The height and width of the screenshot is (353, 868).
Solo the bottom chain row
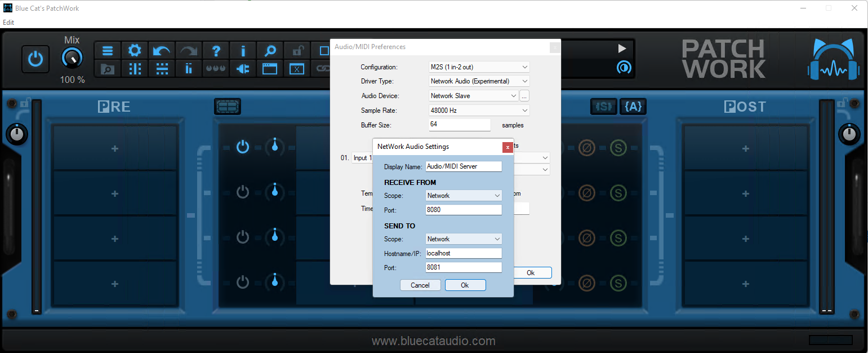(x=618, y=283)
